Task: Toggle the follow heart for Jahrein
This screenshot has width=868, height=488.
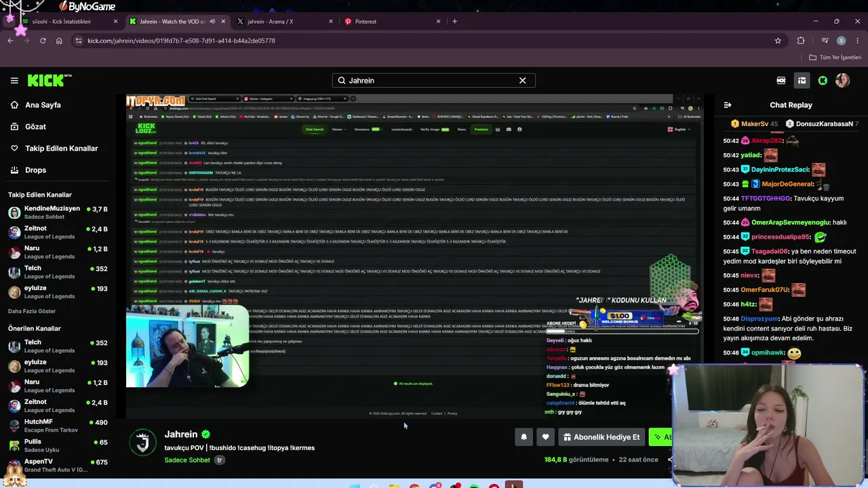Action: (545, 437)
